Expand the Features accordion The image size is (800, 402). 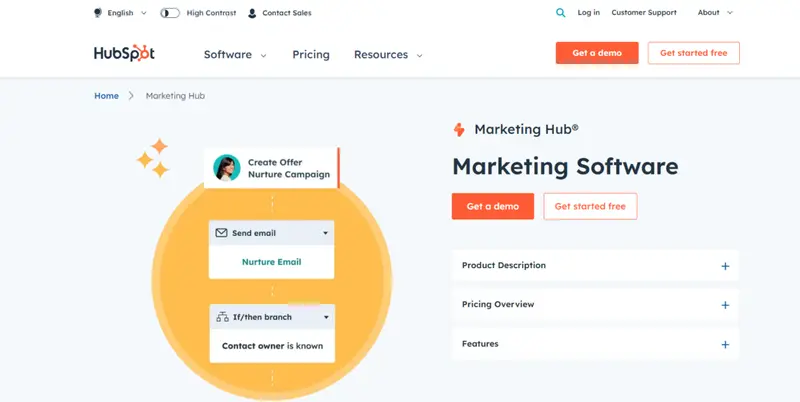click(x=725, y=344)
